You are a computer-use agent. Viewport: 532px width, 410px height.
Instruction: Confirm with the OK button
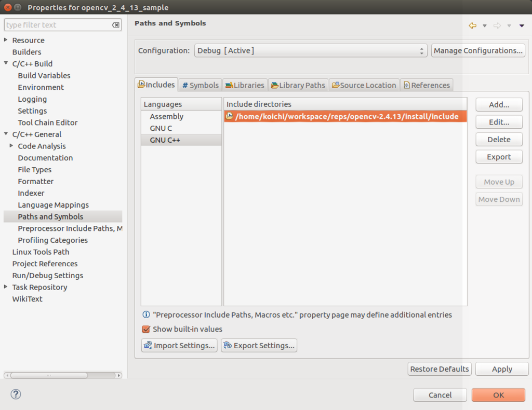click(x=498, y=395)
